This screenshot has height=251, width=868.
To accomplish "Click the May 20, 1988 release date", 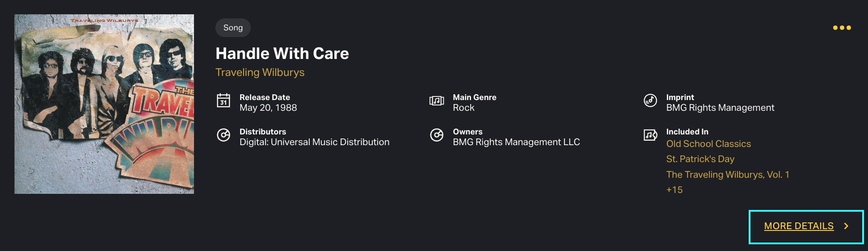I will point(268,108).
